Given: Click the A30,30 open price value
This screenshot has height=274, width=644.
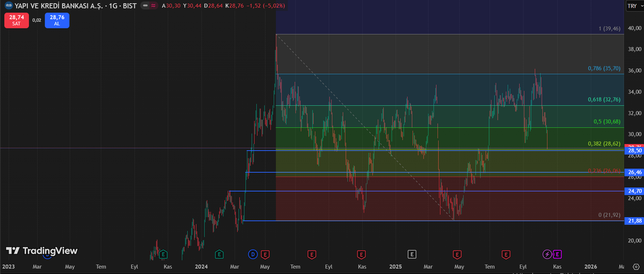Looking at the screenshot, I should [172, 6].
